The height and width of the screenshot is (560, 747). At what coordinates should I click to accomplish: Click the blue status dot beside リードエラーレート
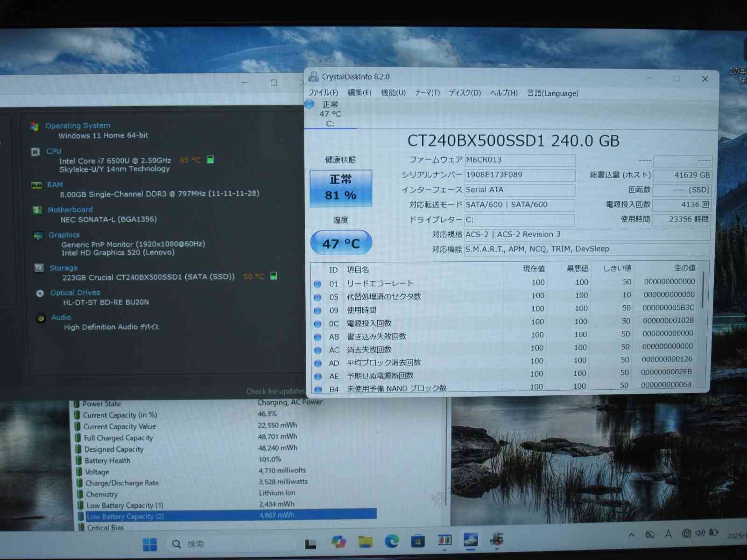coord(317,284)
